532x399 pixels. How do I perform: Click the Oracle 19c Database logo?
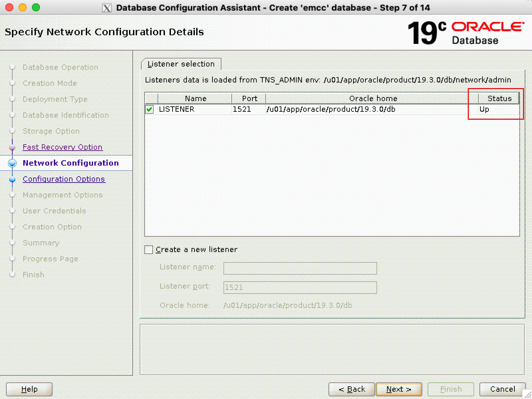[x=466, y=33]
